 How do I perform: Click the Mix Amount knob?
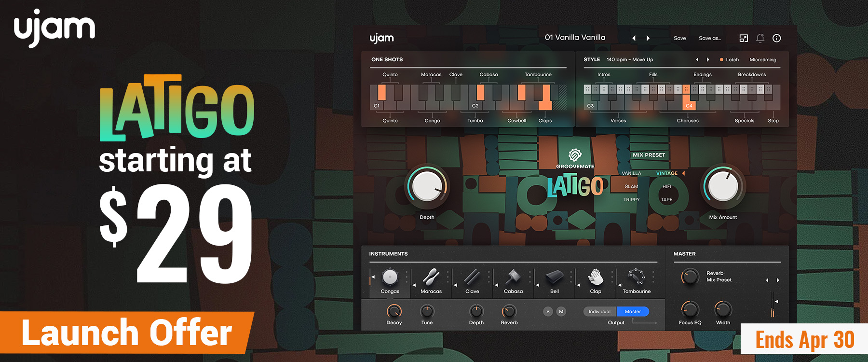click(723, 186)
